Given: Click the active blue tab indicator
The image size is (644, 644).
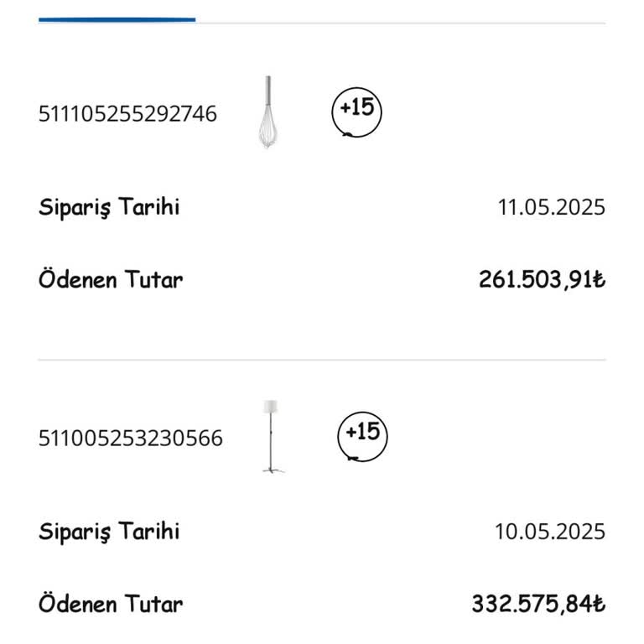Looking at the screenshot, I should tap(117, 19).
